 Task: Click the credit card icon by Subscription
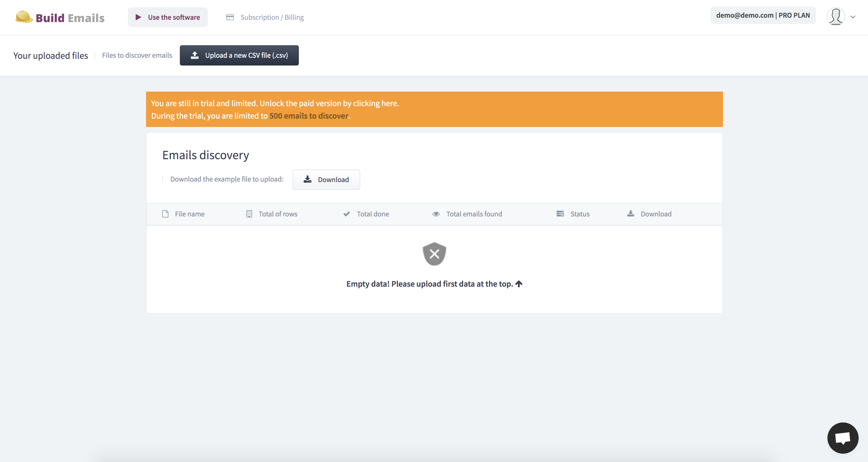230,17
